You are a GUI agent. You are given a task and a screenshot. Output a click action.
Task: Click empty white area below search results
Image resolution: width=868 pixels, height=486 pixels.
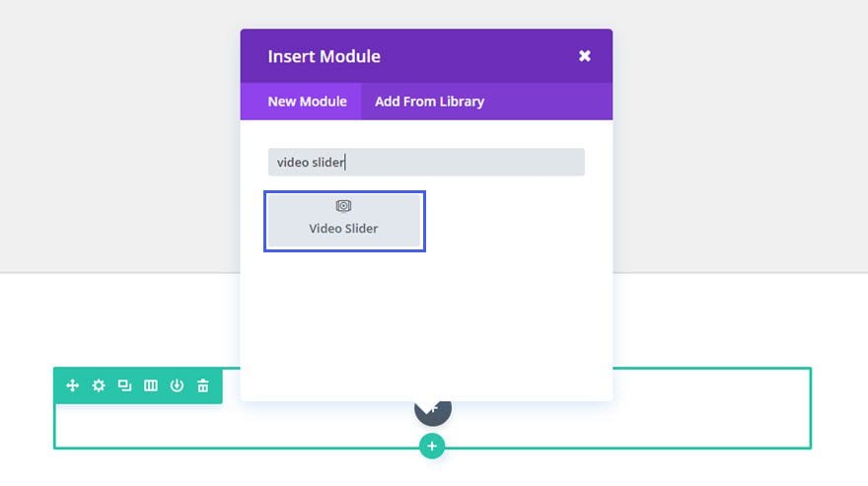[x=426, y=326]
